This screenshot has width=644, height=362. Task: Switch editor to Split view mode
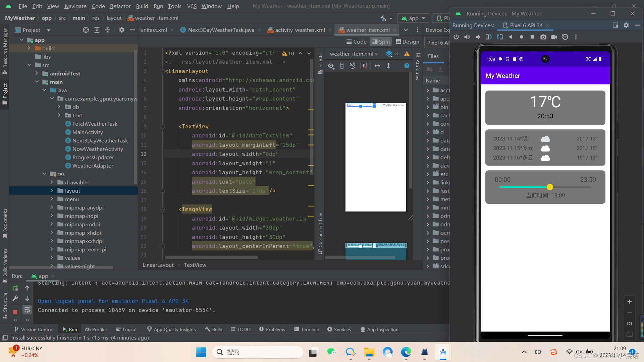tap(381, 42)
